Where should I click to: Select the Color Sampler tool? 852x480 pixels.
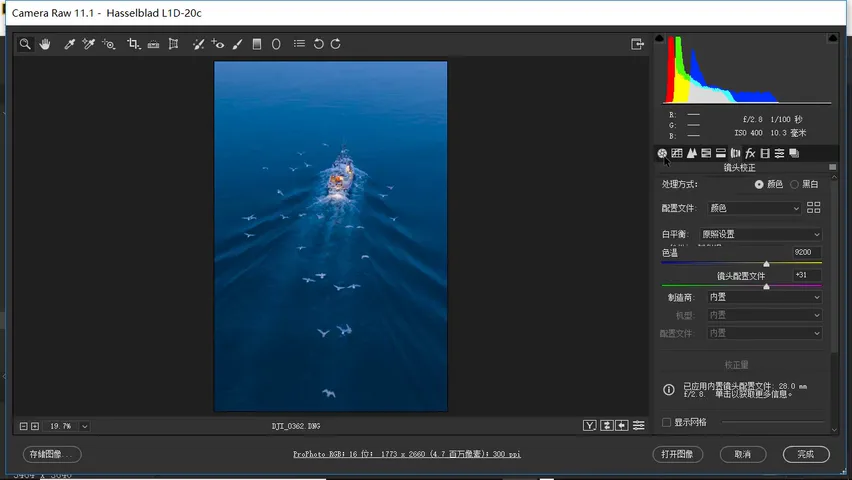89,44
